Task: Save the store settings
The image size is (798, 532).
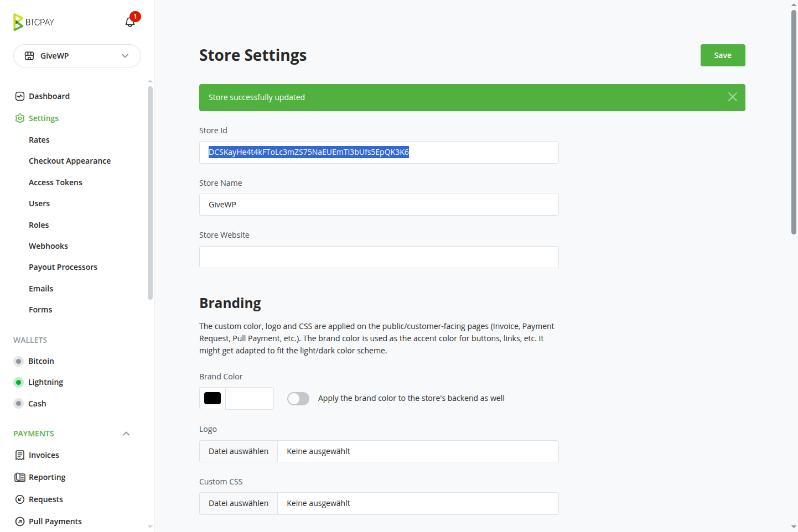Action: coord(722,55)
